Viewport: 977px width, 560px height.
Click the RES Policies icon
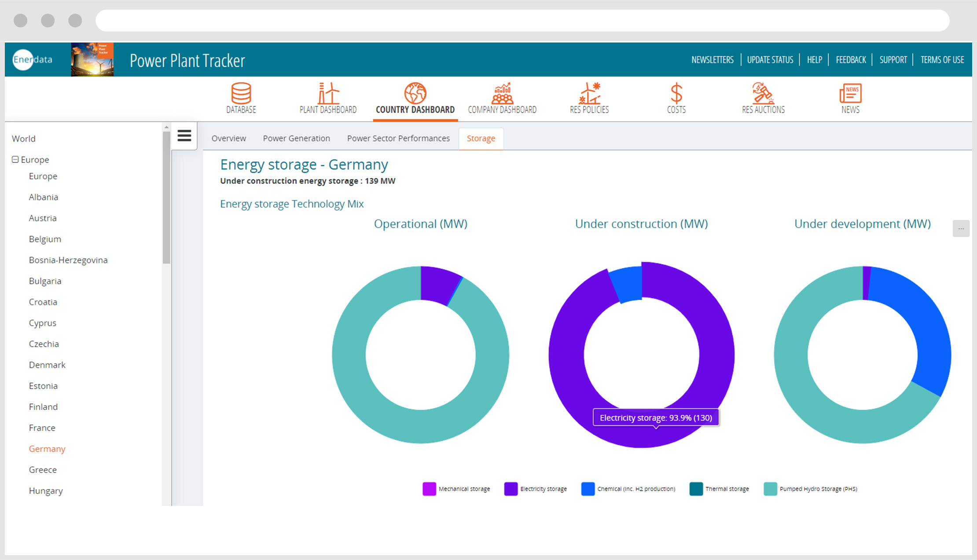click(x=588, y=99)
